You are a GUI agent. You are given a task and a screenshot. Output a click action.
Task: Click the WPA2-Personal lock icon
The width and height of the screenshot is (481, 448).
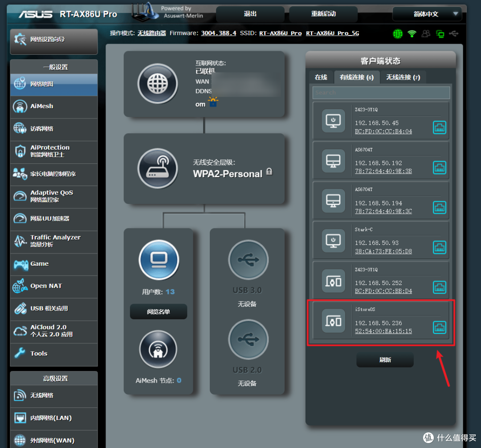(269, 171)
